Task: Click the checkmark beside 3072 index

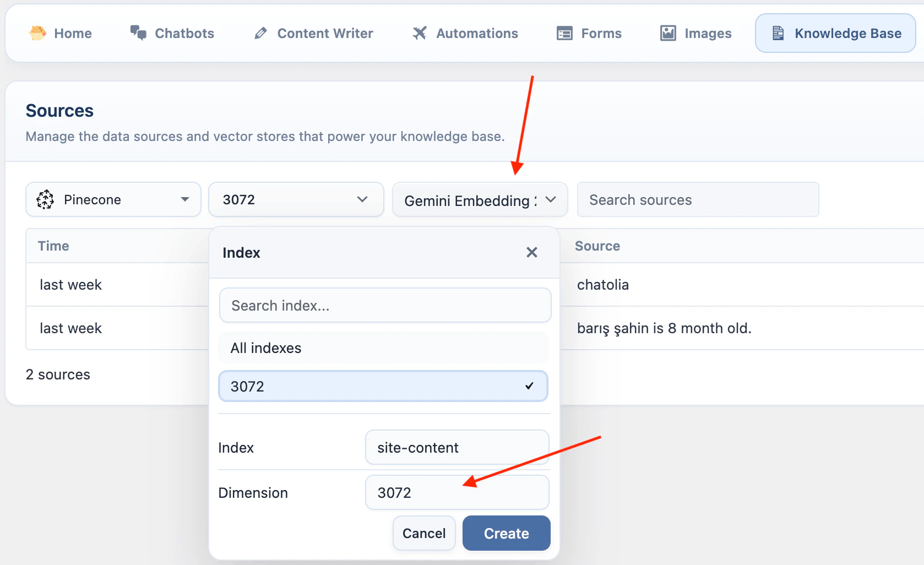Action: [x=529, y=385]
